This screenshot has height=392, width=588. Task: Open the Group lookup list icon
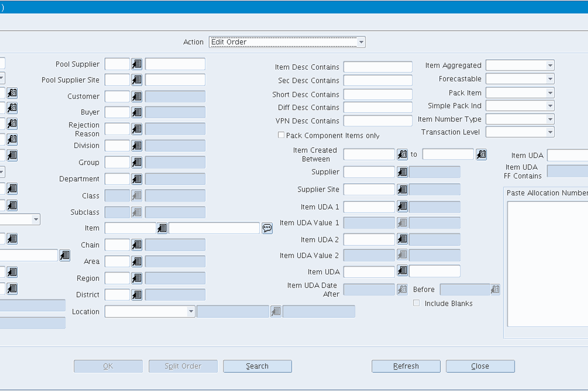click(x=137, y=162)
